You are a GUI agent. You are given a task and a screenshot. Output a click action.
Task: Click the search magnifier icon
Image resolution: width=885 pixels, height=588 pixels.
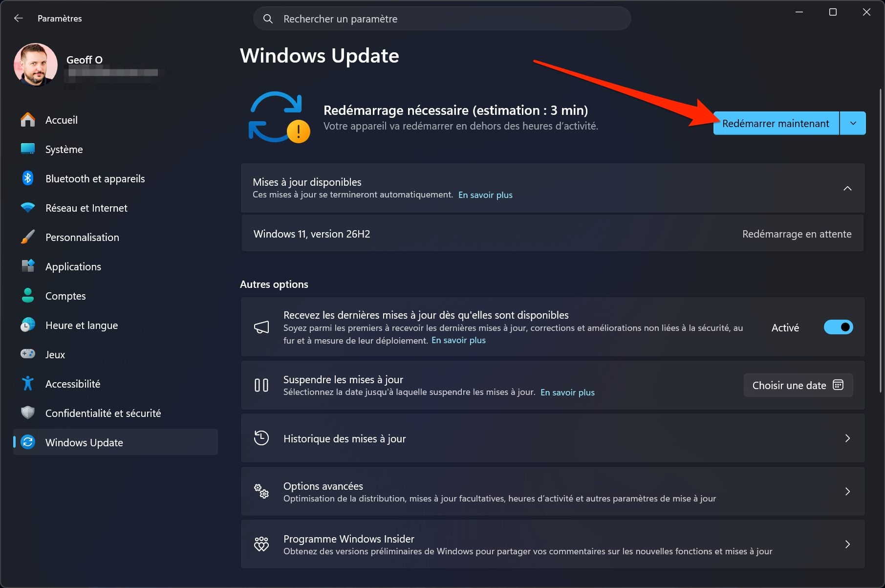coord(268,19)
